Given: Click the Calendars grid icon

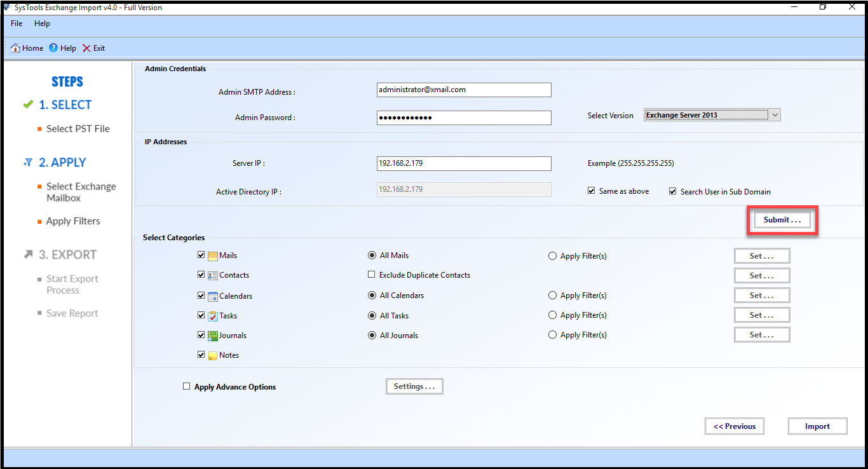Looking at the screenshot, I should [x=213, y=296].
